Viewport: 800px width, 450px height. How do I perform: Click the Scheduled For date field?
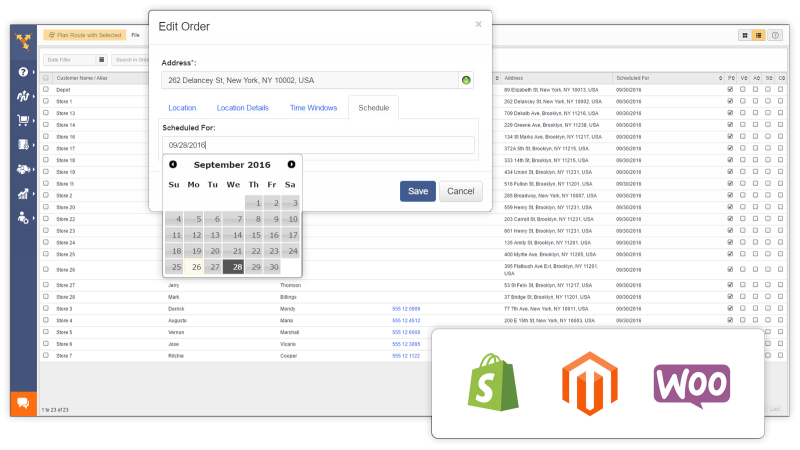pyautogui.click(x=318, y=145)
